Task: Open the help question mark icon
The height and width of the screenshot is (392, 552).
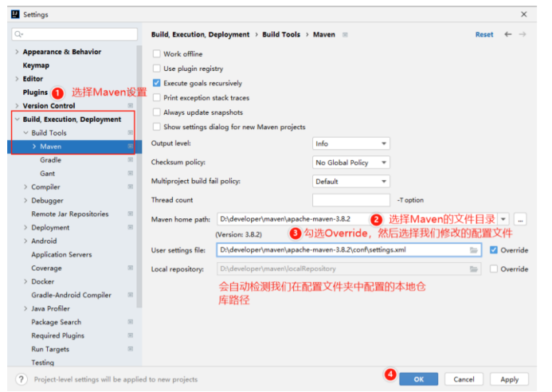Action: pos(22,379)
